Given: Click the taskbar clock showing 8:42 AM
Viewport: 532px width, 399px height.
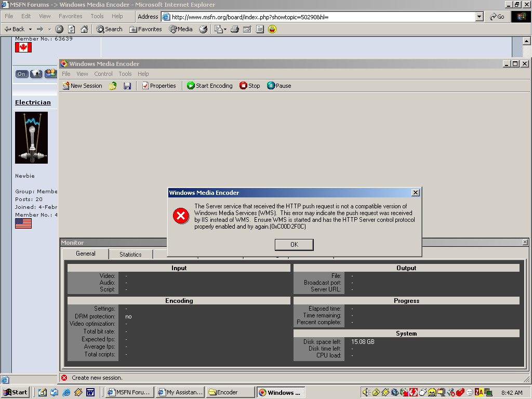Looking at the screenshot, I should (512, 393).
